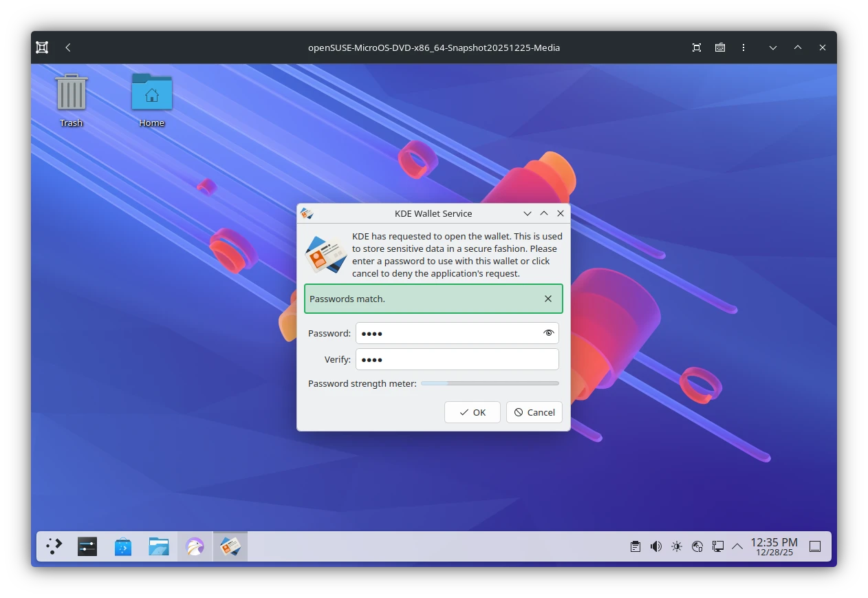Expand hidden system tray icons
The image size is (868, 598).
point(737,546)
